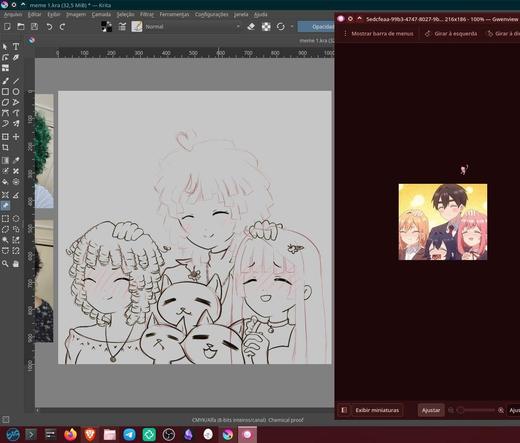Select the Zoom magnifier tool
520x443 pixels.
[5, 264]
